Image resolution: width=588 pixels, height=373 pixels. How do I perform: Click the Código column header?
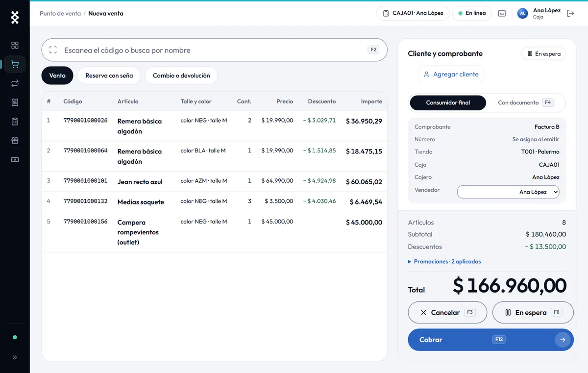(73, 101)
